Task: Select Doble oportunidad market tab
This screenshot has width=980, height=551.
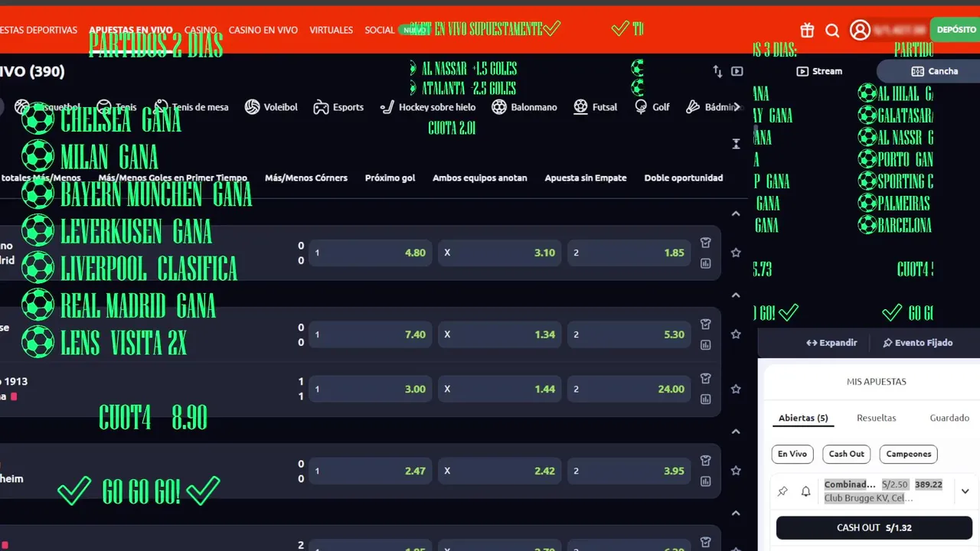Action: pos(684,178)
